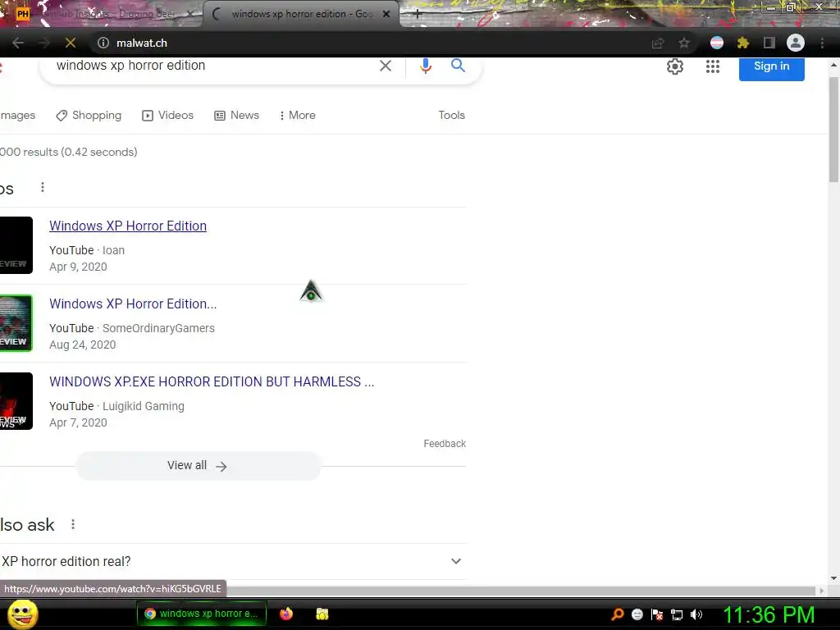Click in the Google search field

pos(214,66)
